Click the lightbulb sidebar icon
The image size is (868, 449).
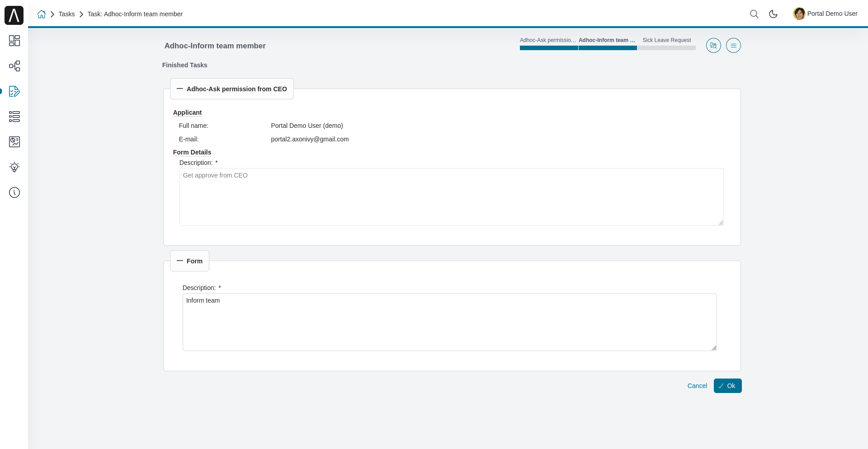click(14, 167)
